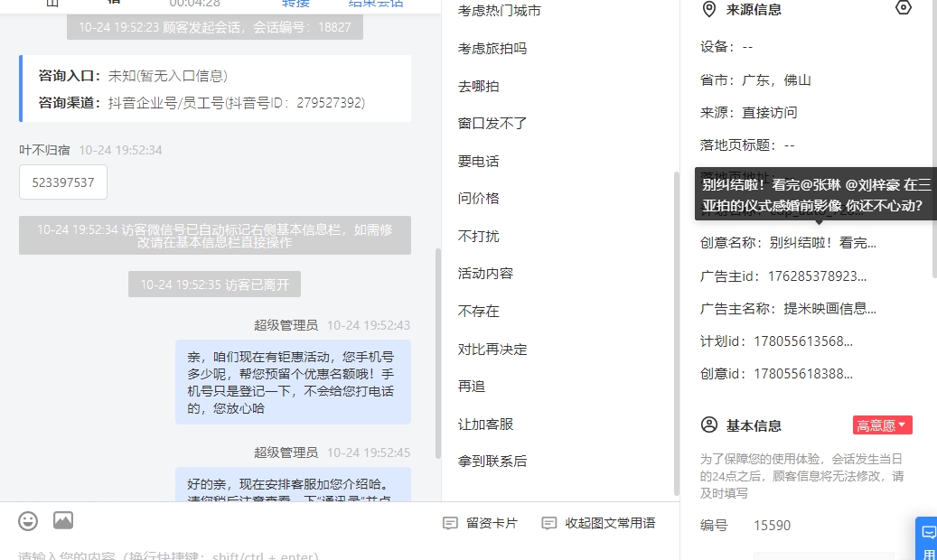Click the agent message about 钜惠活动
Image resolution: width=937 pixels, height=560 pixels.
(293, 382)
